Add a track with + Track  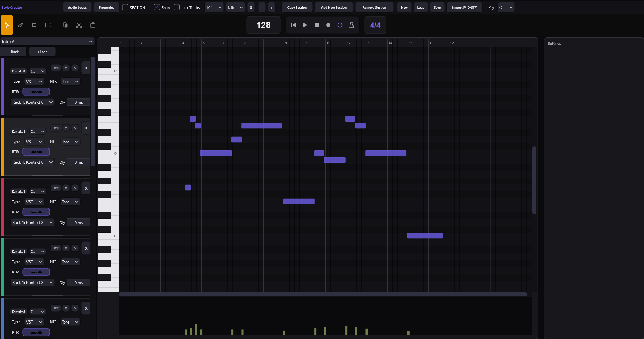point(13,52)
